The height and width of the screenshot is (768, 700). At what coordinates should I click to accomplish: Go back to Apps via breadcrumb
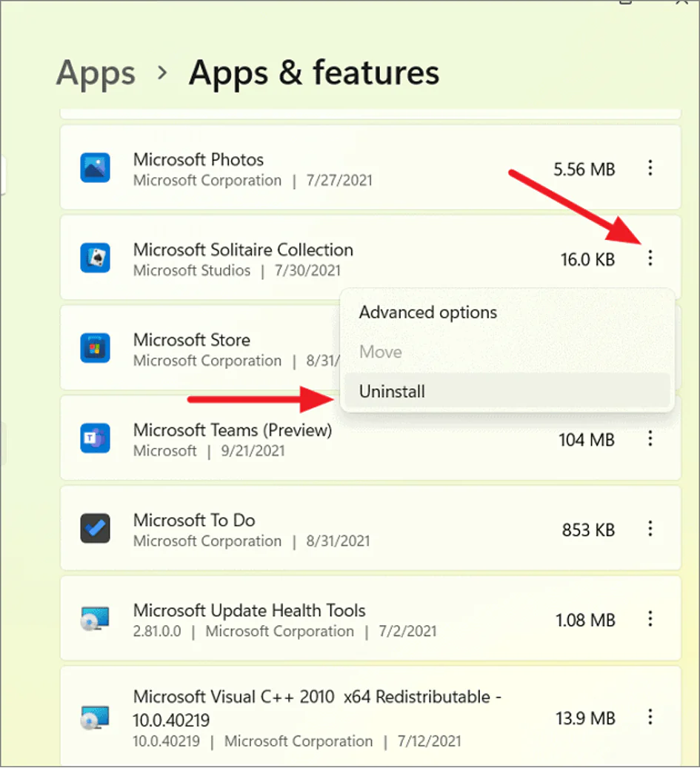pos(96,73)
